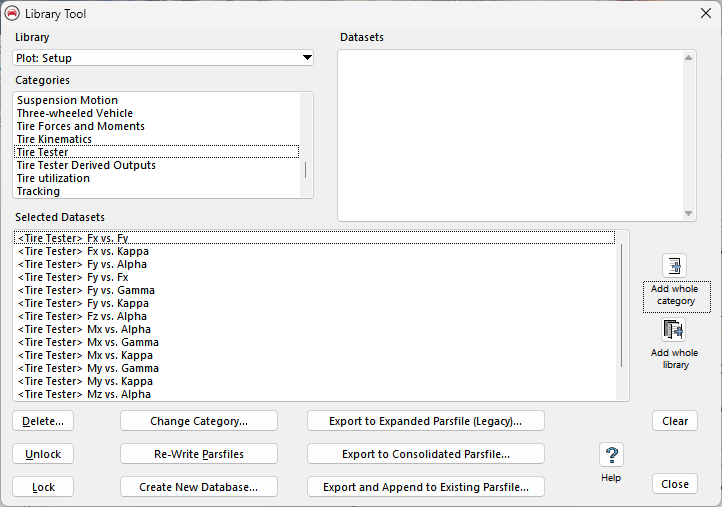Click Export to Consolidated Parsfile...
Screen dimensions: 722x507
click(x=425, y=454)
